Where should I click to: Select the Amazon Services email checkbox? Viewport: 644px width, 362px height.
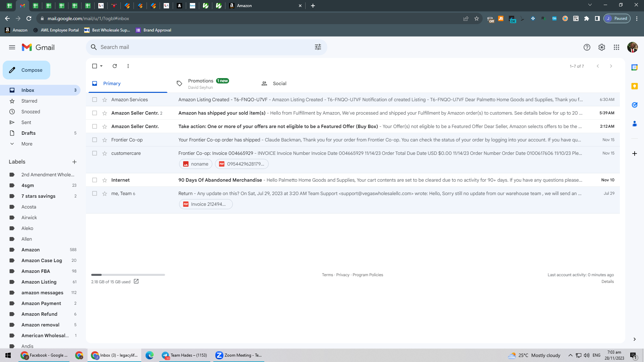tap(95, 100)
